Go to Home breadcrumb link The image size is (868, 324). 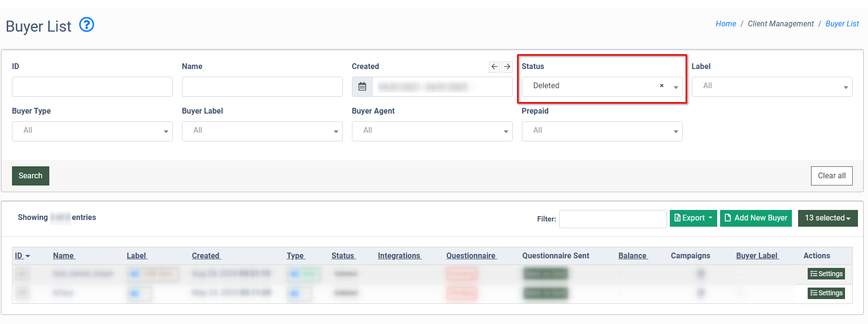click(x=725, y=24)
